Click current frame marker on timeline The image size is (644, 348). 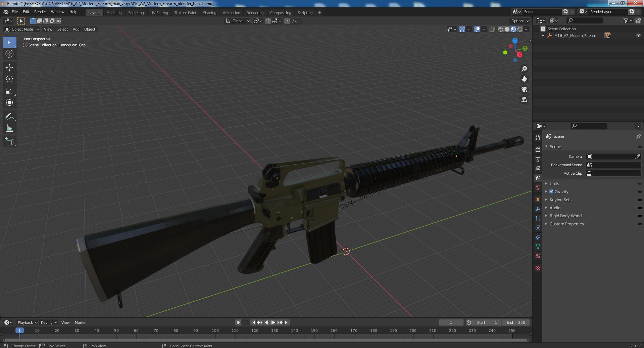coord(19,331)
